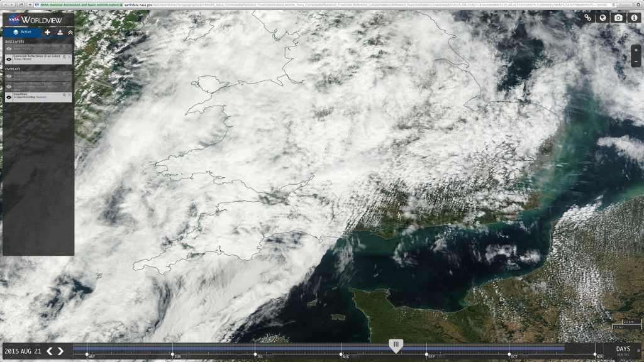The width and height of the screenshot is (644, 362).
Task: Open the information (i) menu
Action: coord(634,18)
